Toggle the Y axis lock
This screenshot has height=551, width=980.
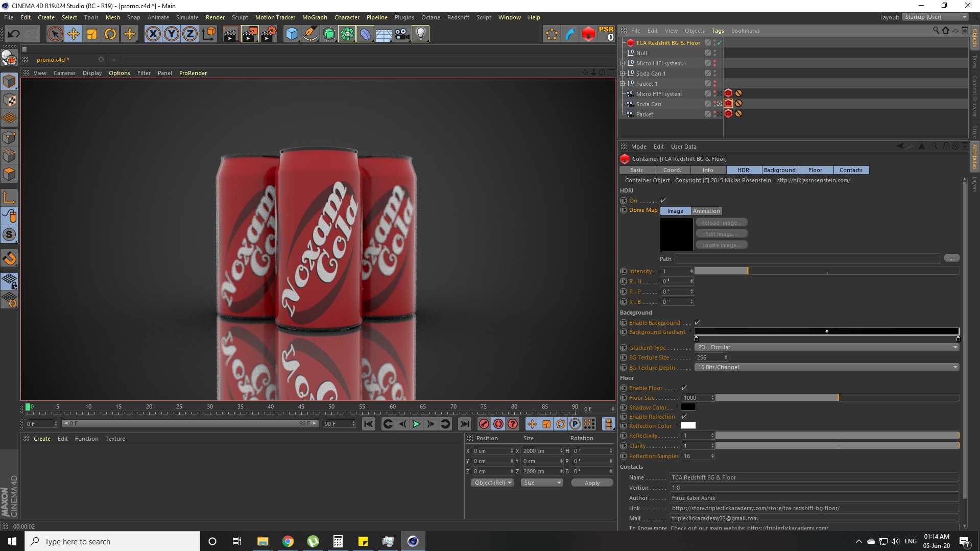click(x=171, y=34)
